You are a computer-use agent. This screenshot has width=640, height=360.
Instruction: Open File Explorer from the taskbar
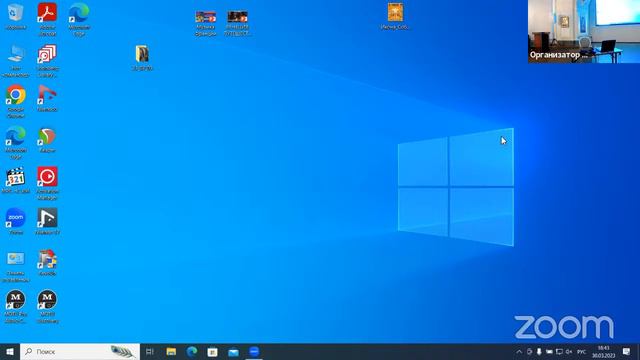(x=171, y=351)
